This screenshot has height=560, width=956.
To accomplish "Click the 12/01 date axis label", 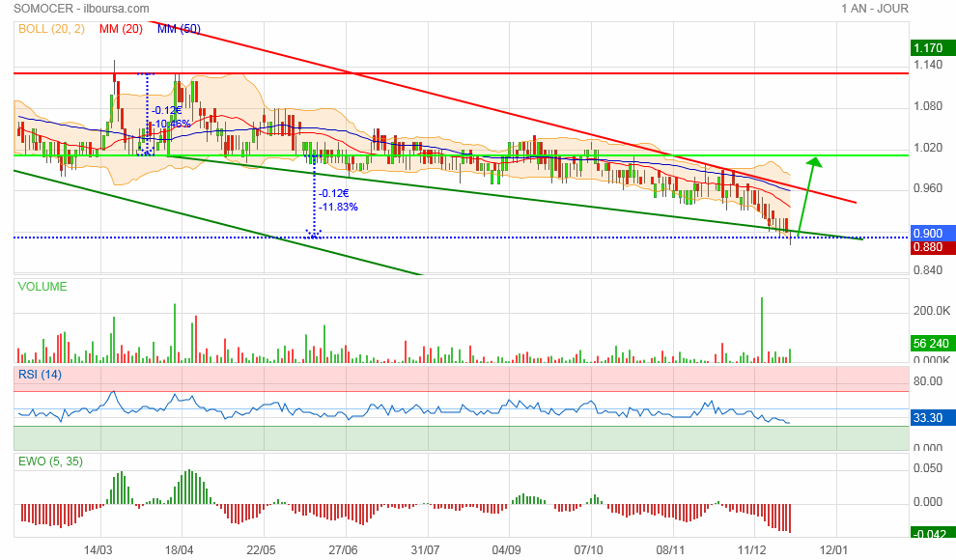I will (833, 550).
